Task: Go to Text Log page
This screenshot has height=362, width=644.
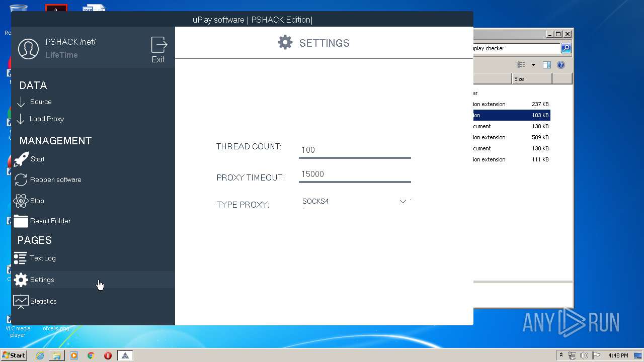Action: [x=43, y=258]
